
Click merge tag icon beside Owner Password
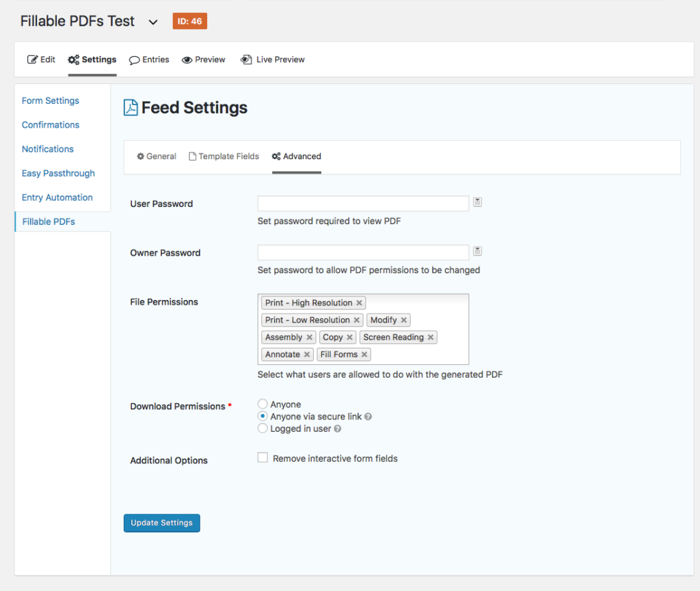(x=478, y=251)
